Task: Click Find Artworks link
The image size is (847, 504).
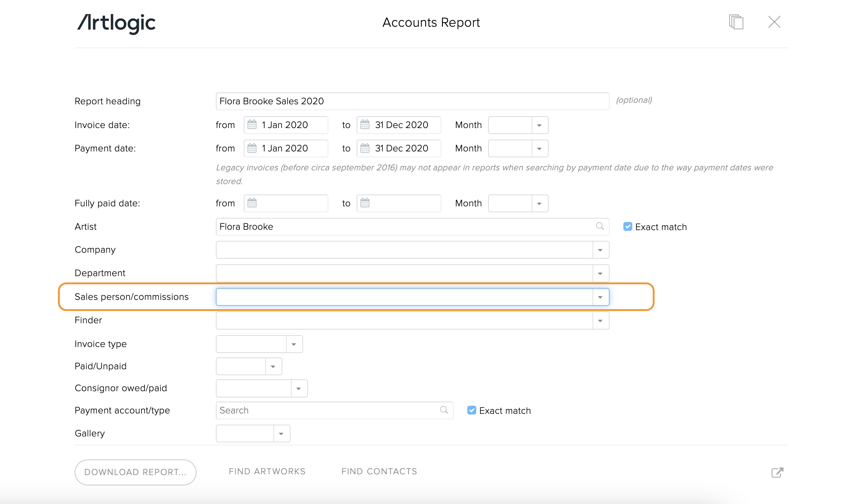Action: pyautogui.click(x=267, y=471)
